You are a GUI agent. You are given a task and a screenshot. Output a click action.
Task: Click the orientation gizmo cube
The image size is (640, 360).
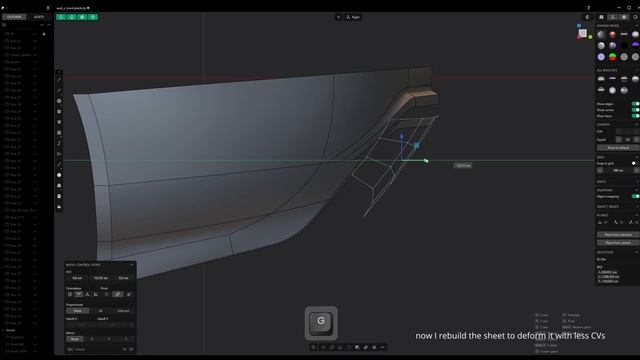[583, 33]
